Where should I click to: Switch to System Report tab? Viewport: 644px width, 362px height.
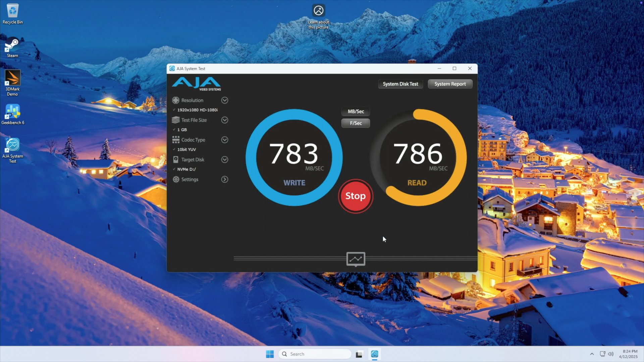tap(450, 84)
